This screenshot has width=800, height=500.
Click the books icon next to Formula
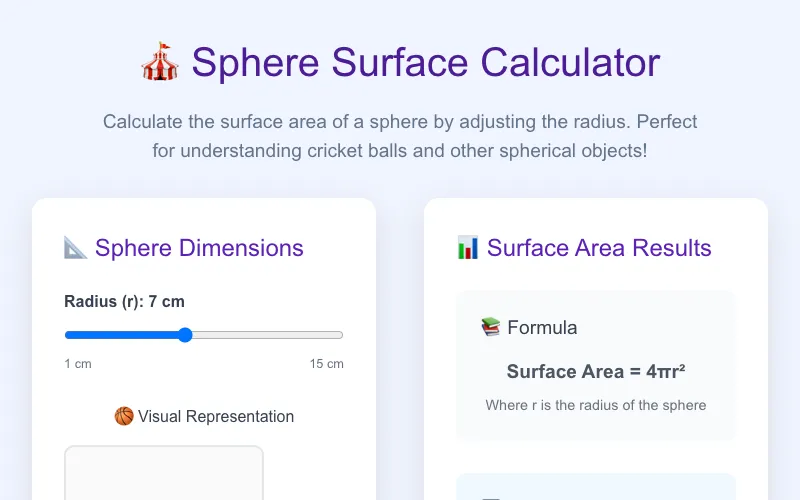(x=491, y=327)
